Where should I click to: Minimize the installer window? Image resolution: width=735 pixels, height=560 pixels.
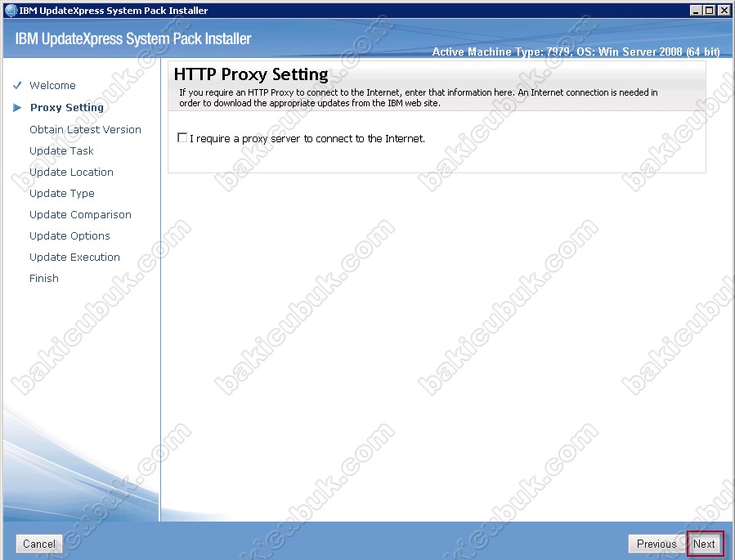(x=697, y=11)
